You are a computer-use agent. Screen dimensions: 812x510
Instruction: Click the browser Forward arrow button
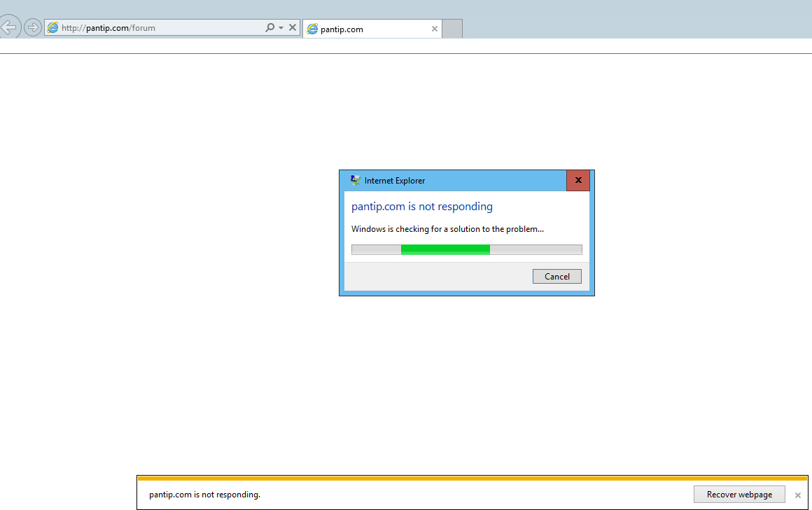click(33, 27)
